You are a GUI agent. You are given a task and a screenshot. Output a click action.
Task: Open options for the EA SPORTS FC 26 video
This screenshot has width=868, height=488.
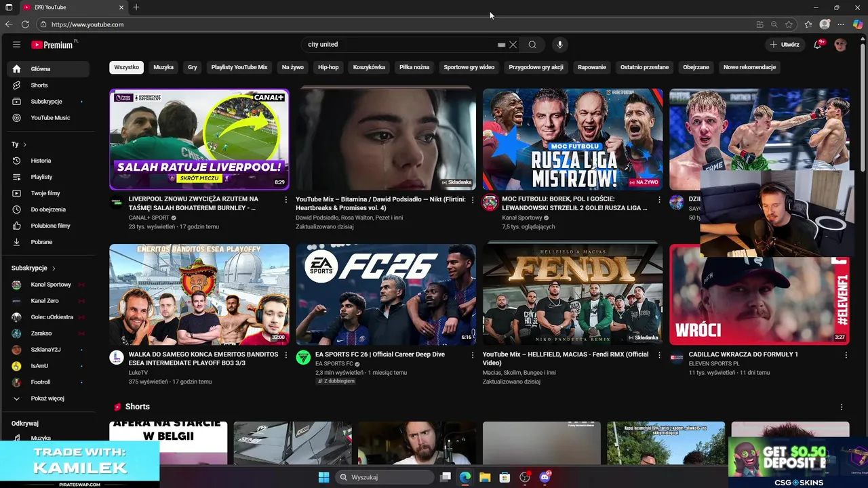click(x=473, y=355)
